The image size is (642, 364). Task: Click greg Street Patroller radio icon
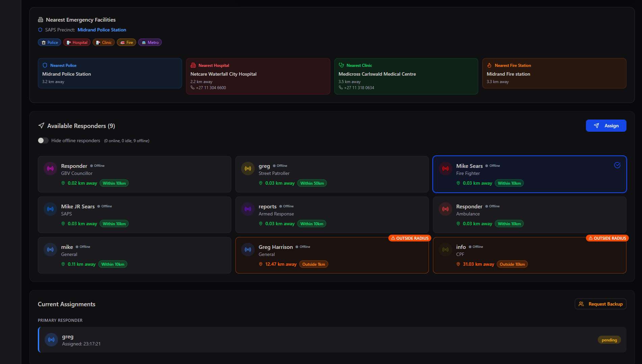tap(248, 168)
